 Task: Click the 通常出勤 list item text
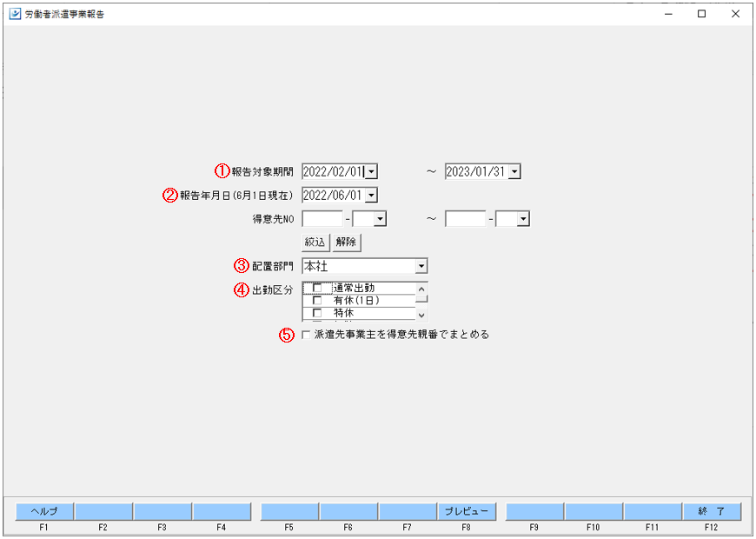(x=354, y=288)
